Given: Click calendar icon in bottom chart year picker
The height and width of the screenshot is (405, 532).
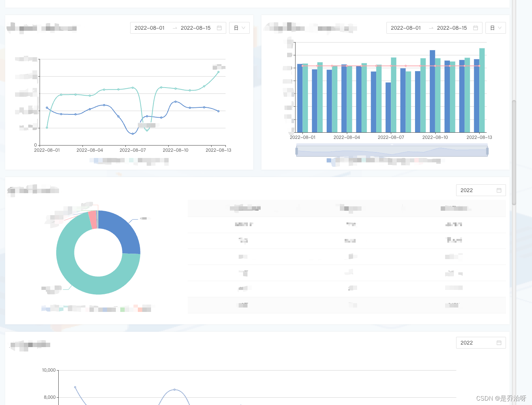Looking at the screenshot, I should click(x=499, y=343).
